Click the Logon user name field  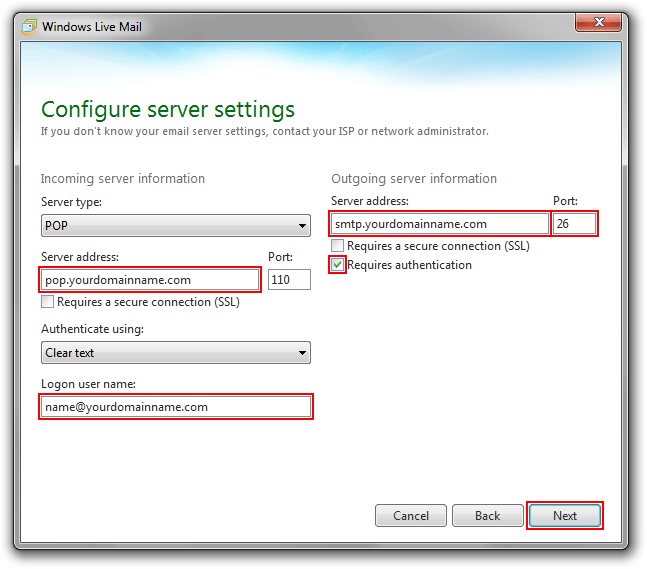[175, 407]
